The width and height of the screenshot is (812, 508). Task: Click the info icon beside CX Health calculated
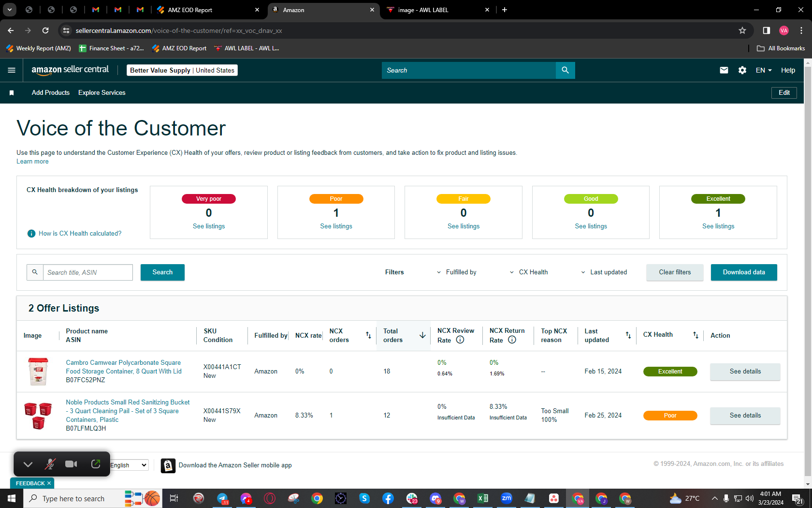click(x=31, y=234)
